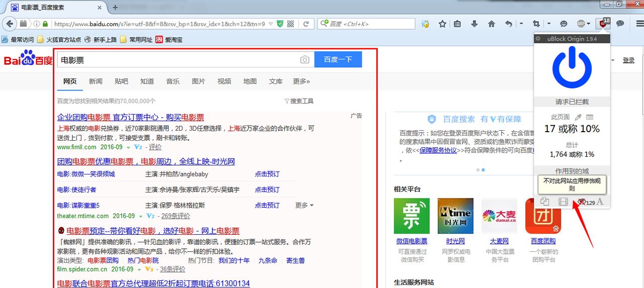
Task: Open uBlock Origin dashboard gear icon
Action: point(538,39)
